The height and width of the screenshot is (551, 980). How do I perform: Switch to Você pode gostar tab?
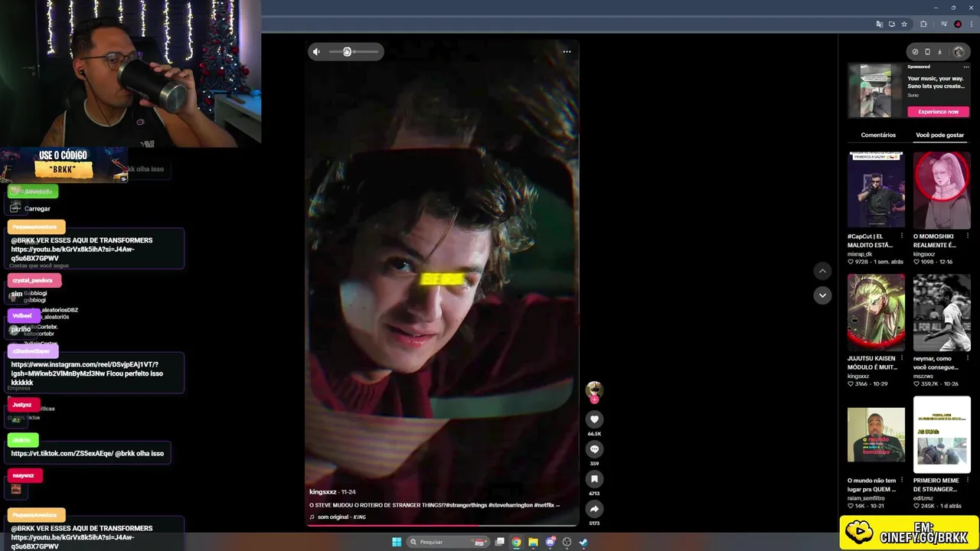coord(939,135)
